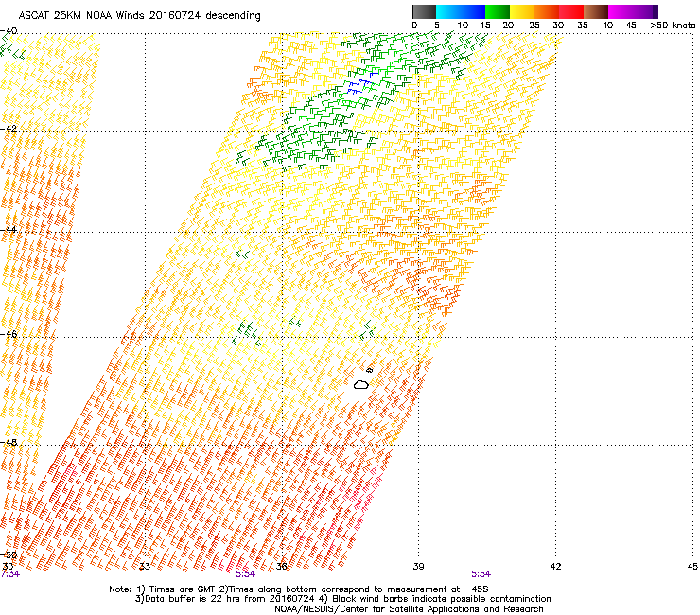Click the '-42' latitude axis label
Screen dimensions: 700x615
[9, 129]
